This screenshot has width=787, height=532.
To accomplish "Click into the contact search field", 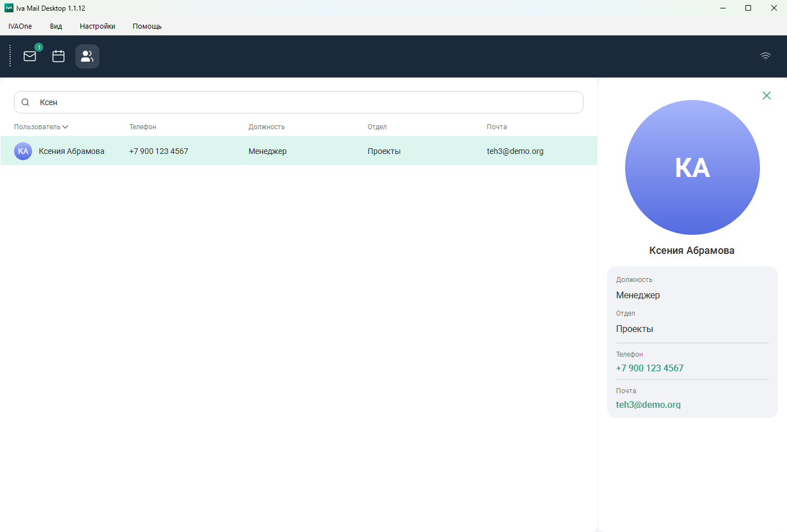I will (304, 102).
